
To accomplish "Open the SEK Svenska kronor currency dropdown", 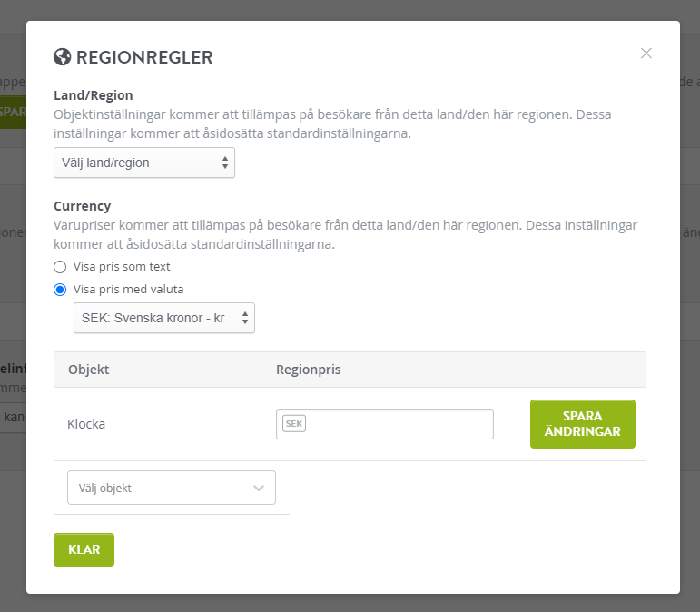I will (x=164, y=318).
